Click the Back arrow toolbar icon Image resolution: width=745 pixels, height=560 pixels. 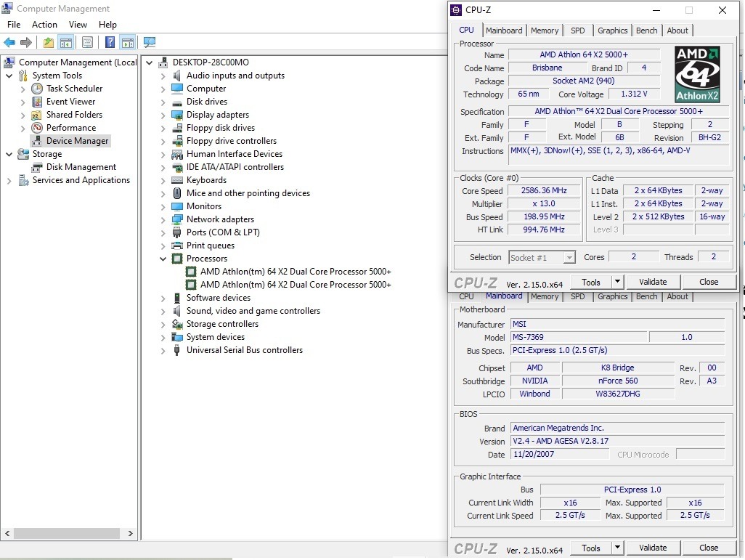point(9,42)
